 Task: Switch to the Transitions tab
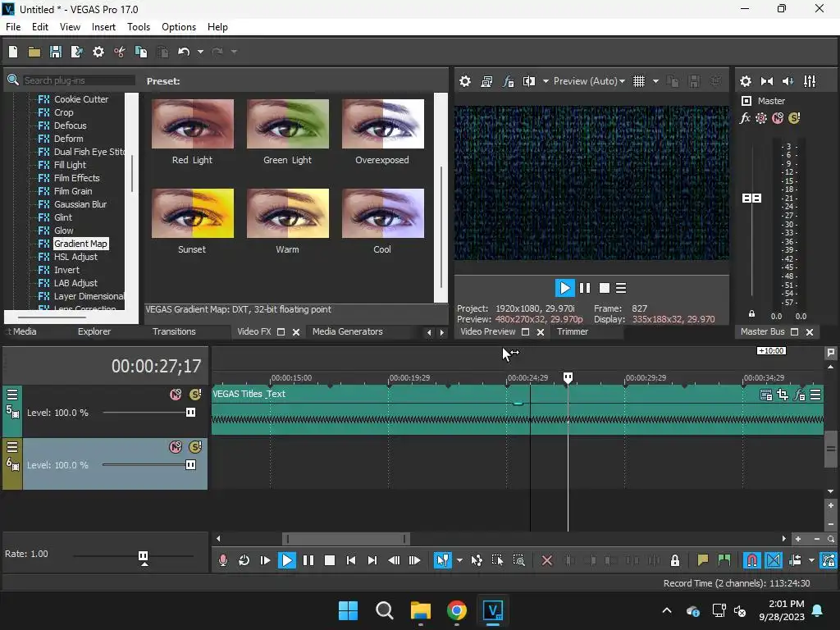pos(174,331)
